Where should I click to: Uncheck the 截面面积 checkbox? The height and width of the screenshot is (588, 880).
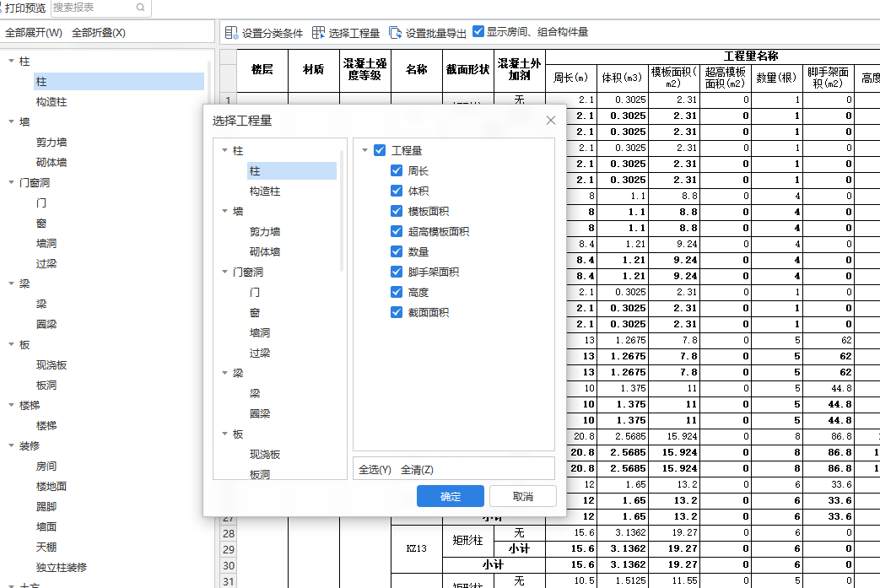pos(397,312)
